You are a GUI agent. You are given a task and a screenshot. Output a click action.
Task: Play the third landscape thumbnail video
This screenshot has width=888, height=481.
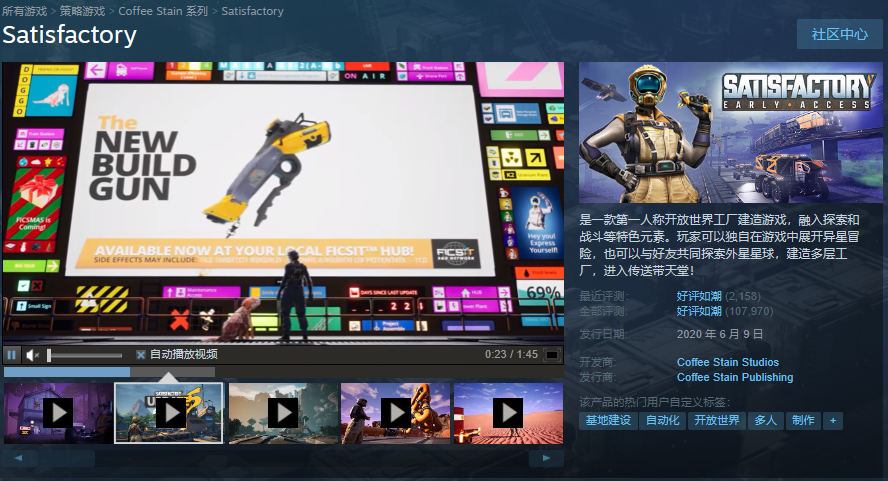click(x=283, y=413)
